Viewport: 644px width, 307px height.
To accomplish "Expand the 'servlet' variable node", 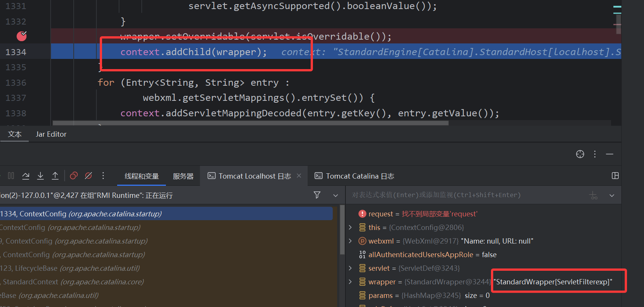I will click(x=350, y=268).
